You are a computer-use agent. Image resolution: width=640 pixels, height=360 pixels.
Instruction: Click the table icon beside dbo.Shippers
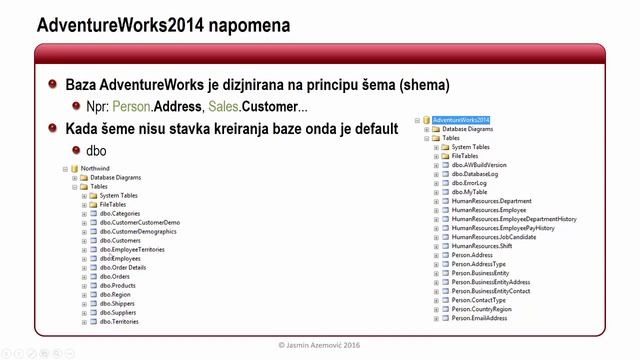coord(93,303)
